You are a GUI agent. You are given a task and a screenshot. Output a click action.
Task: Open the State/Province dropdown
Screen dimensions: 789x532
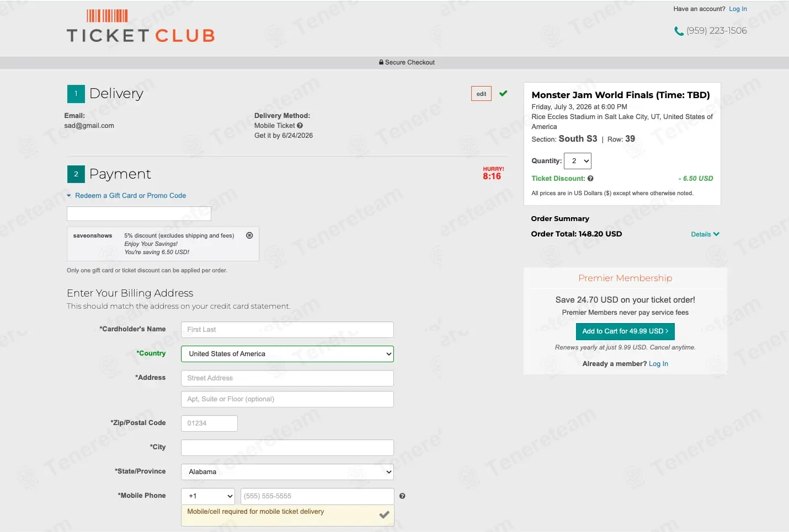(287, 472)
